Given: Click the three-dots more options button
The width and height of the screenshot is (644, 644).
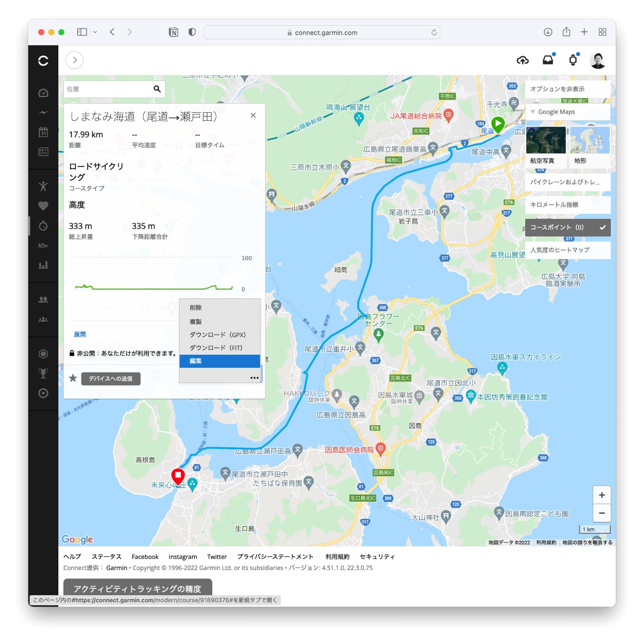Looking at the screenshot, I should click(x=254, y=378).
